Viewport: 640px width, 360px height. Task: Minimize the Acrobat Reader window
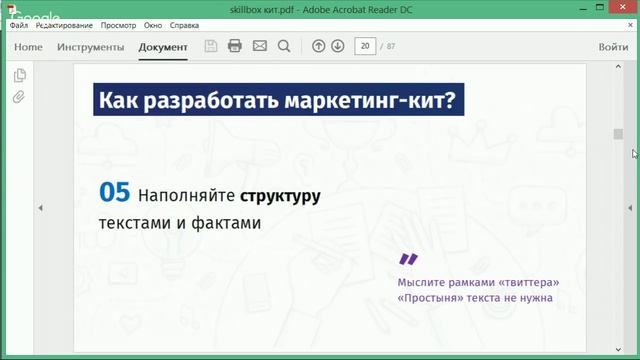[x=583, y=8]
